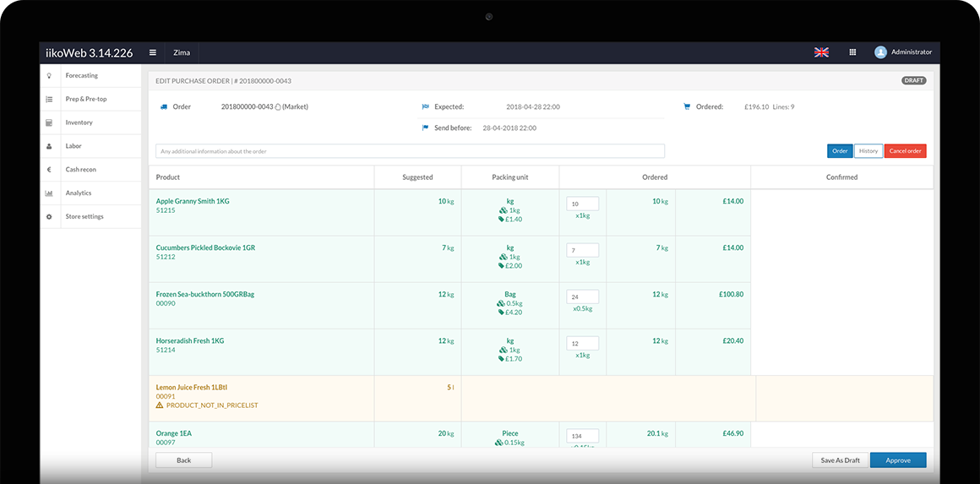Click the Prep & Pre-top list icon

49,100
